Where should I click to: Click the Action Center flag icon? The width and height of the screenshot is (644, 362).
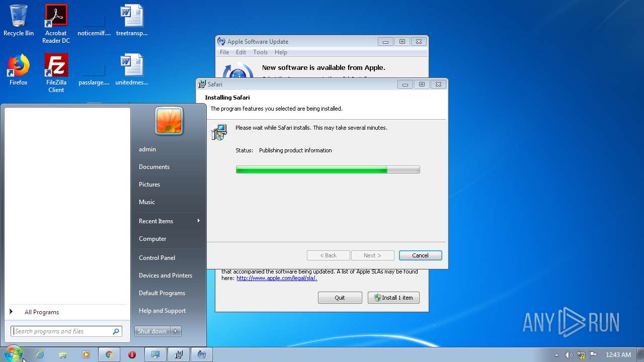pyautogui.click(x=593, y=355)
